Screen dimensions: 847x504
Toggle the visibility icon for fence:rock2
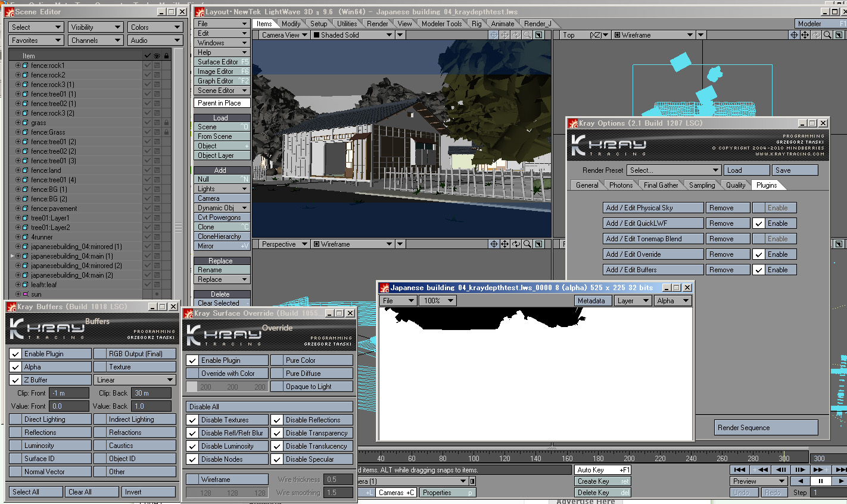pyautogui.click(x=157, y=75)
